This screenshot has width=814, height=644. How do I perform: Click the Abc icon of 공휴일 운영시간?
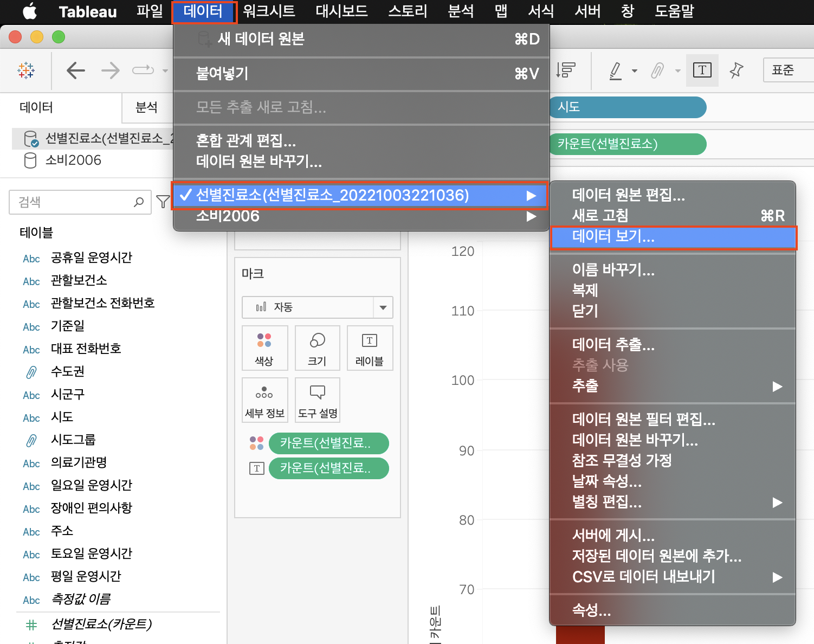point(31,259)
